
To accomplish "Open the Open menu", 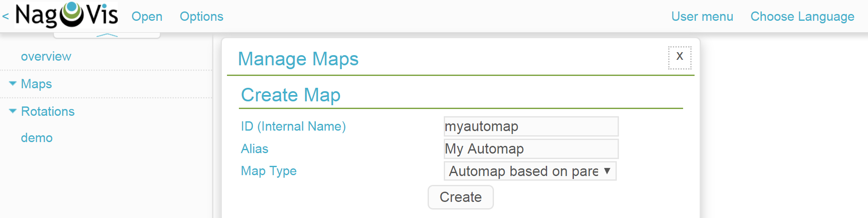I will [x=147, y=17].
